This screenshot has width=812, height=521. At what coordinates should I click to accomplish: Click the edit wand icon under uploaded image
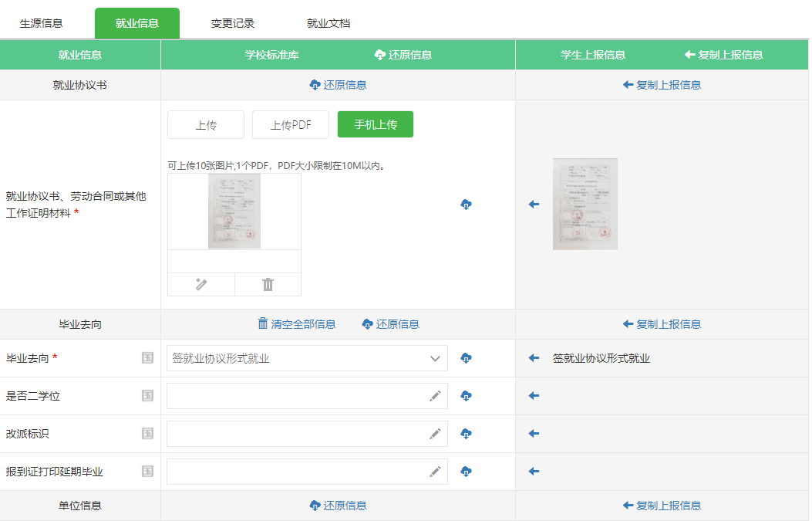(201, 284)
